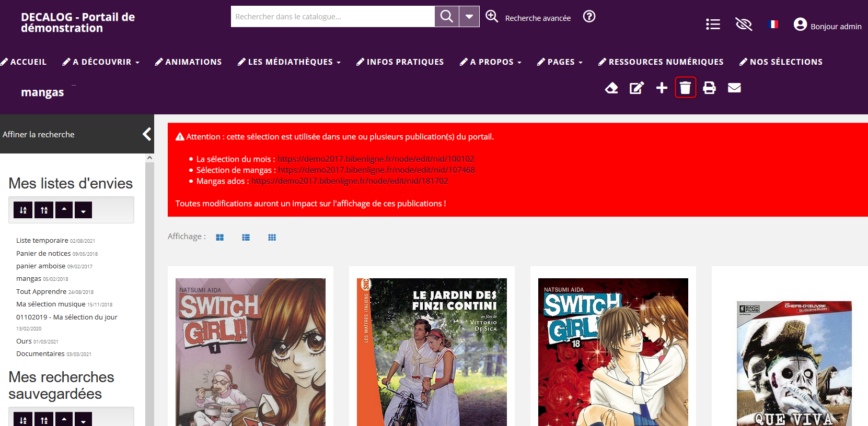Open Tout Apprendre list
This screenshot has width=868, height=426.
[x=41, y=291]
